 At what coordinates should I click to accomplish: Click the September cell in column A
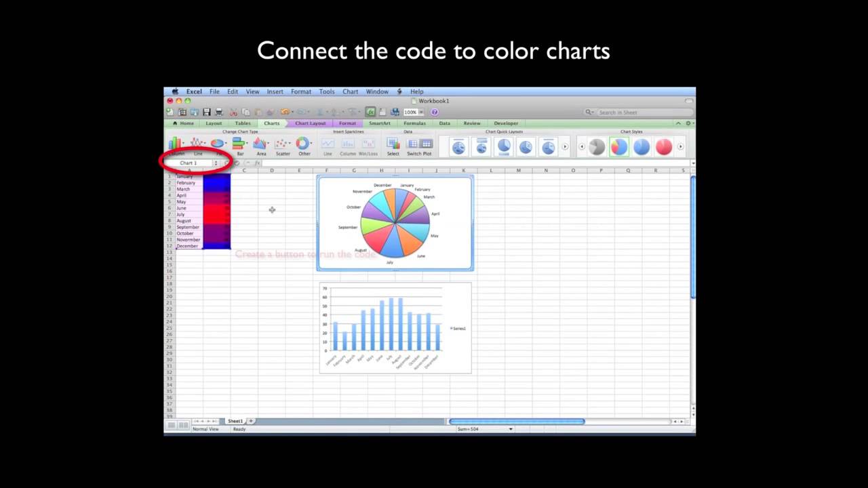click(189, 227)
